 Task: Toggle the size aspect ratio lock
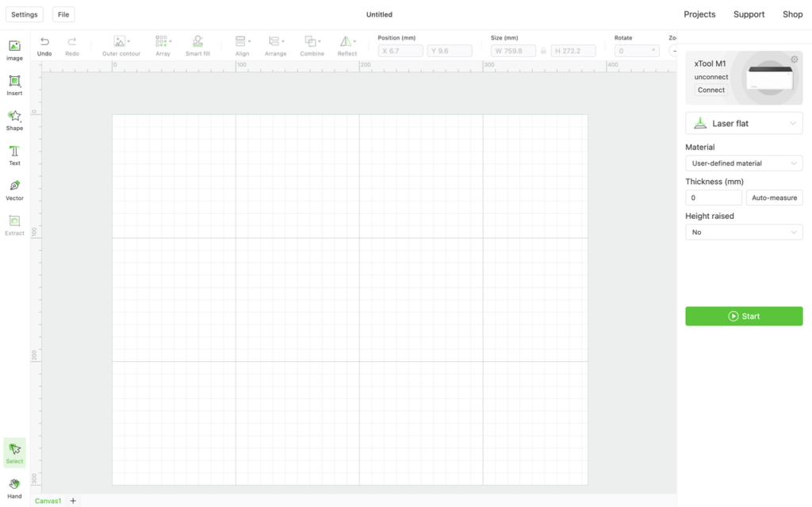point(543,51)
